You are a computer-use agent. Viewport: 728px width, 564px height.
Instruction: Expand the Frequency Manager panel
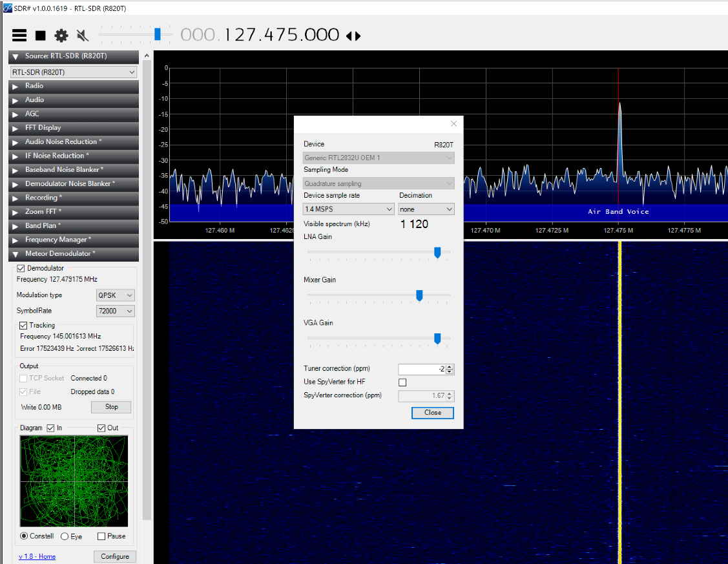pos(74,240)
